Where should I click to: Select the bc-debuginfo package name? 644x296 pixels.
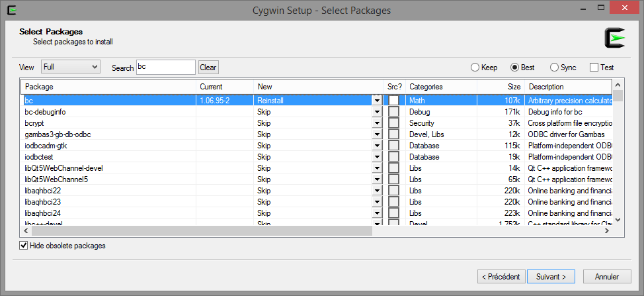[x=45, y=112]
